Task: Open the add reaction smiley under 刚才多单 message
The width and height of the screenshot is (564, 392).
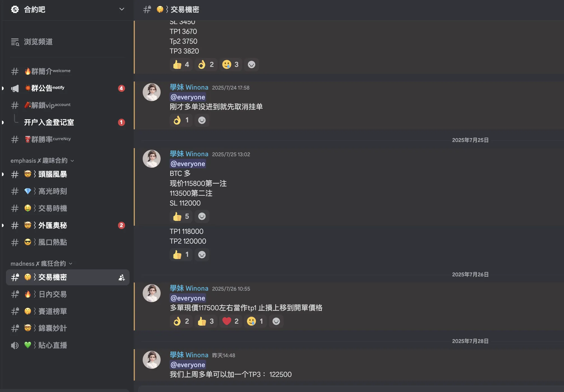Action: tap(202, 120)
